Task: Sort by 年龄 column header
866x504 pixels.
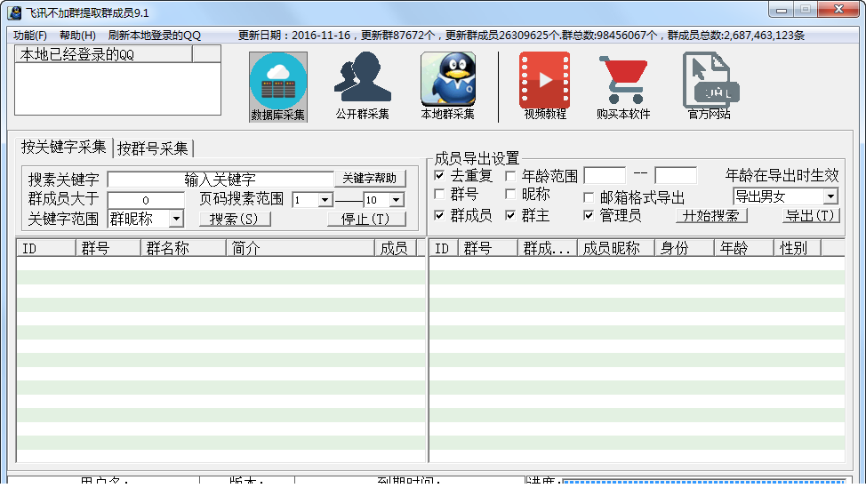Action: (x=744, y=248)
